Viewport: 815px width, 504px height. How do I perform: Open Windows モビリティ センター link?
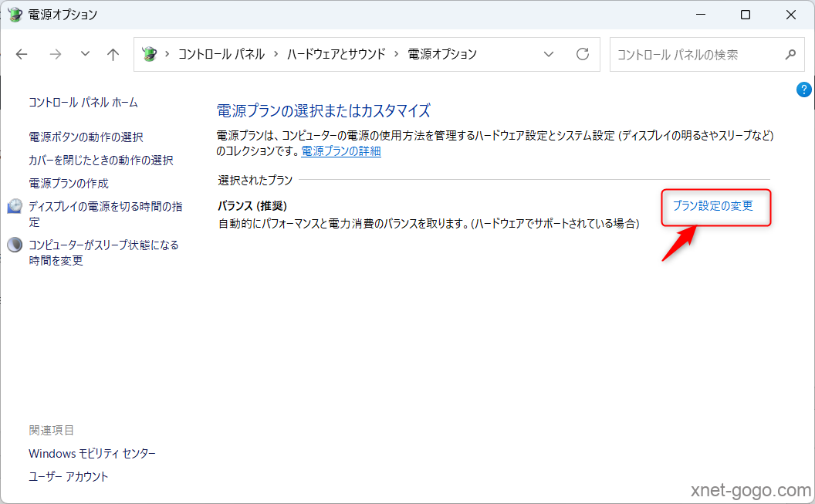pyautogui.click(x=92, y=453)
